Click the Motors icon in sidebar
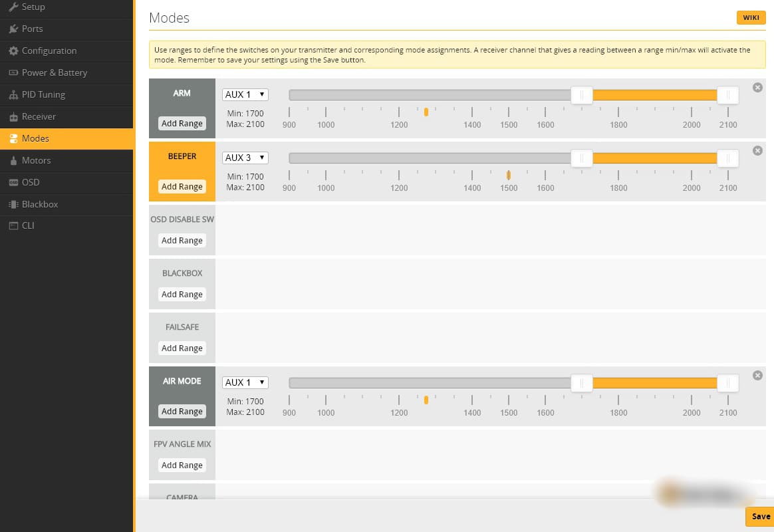This screenshot has height=532, width=774. (x=13, y=160)
